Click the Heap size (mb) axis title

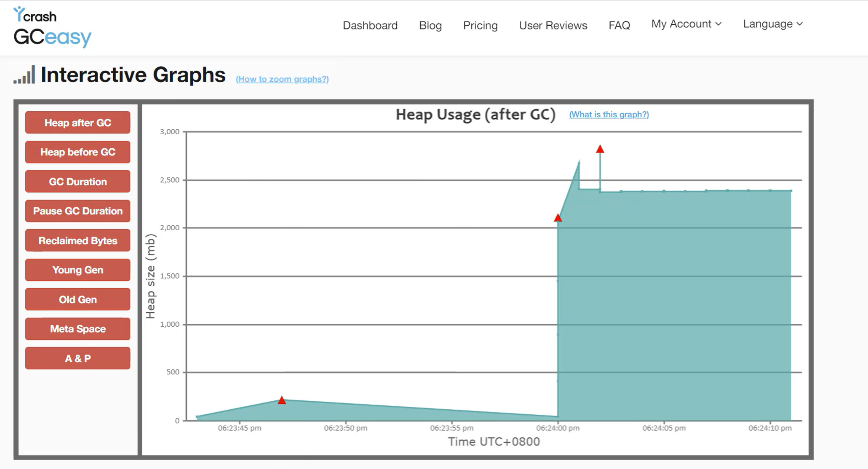[150, 276]
